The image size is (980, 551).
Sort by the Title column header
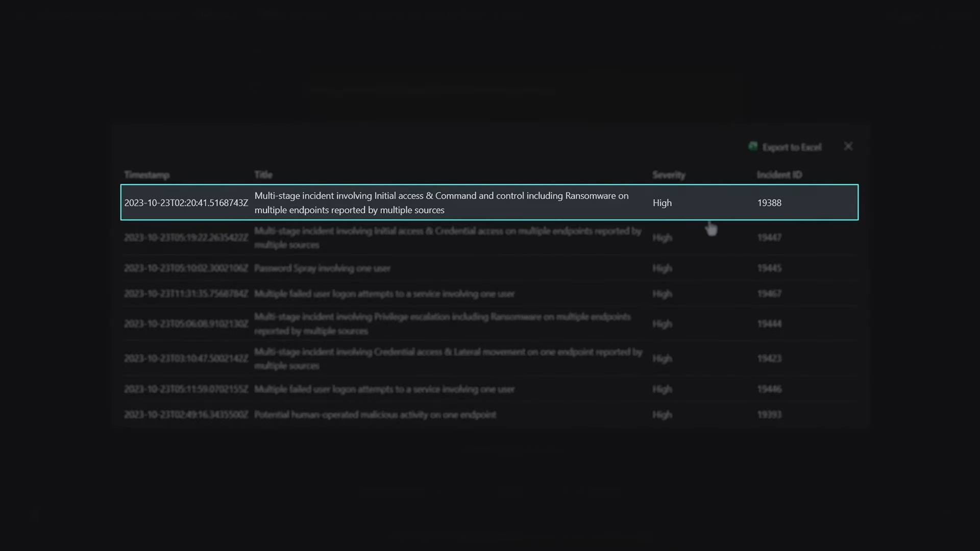[x=263, y=174]
